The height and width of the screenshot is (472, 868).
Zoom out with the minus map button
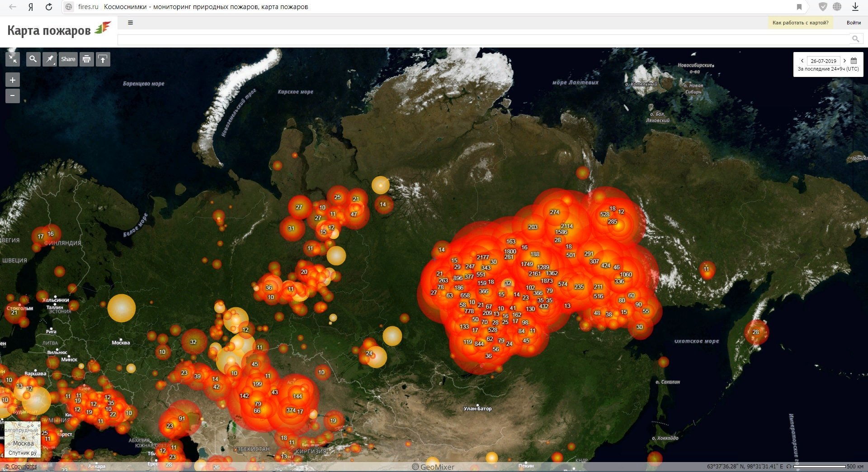(13, 95)
